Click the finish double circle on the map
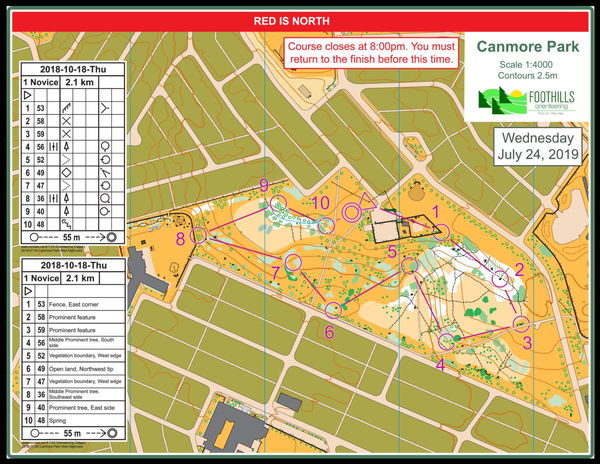 coord(351,212)
